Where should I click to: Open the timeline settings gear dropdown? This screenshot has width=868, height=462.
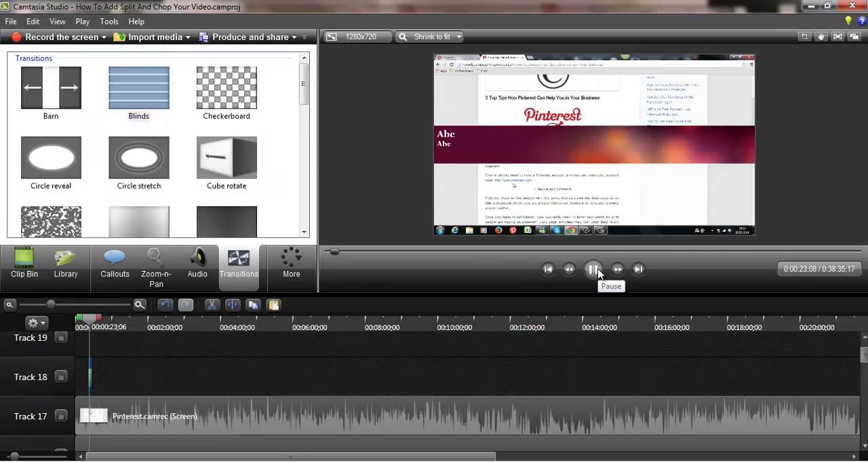coord(37,323)
